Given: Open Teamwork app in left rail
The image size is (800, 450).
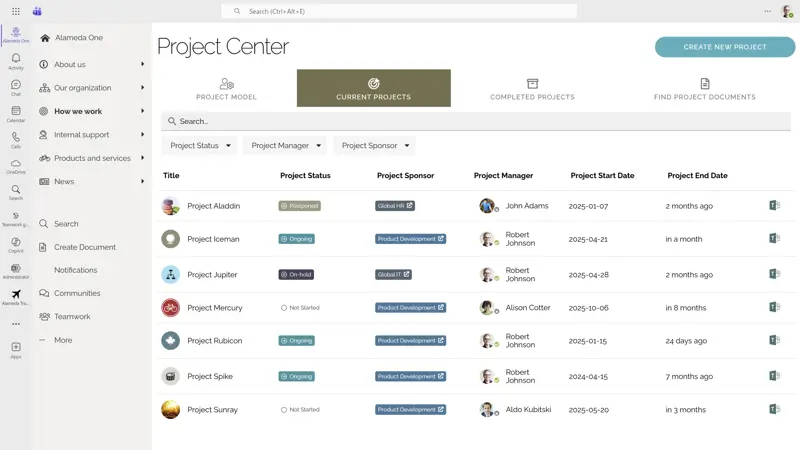Looking at the screenshot, I should pyautogui.click(x=16, y=219).
